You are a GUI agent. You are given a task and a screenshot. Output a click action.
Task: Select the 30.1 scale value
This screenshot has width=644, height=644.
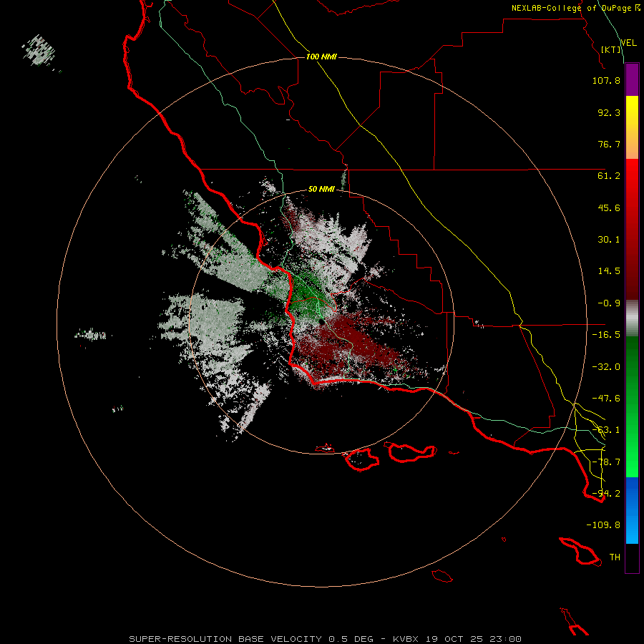(x=609, y=240)
